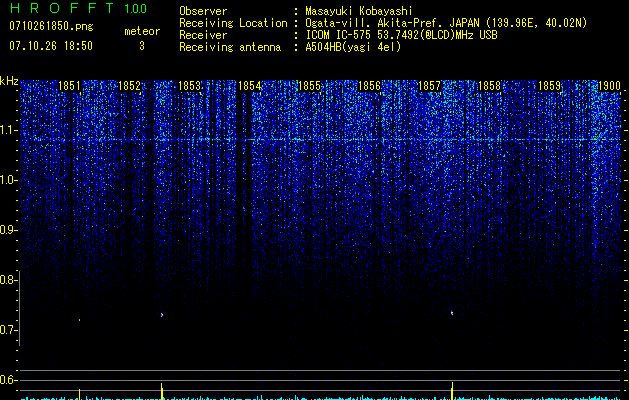Click file name 0710261850.png
This screenshot has width=629, height=400.
click(x=51, y=27)
